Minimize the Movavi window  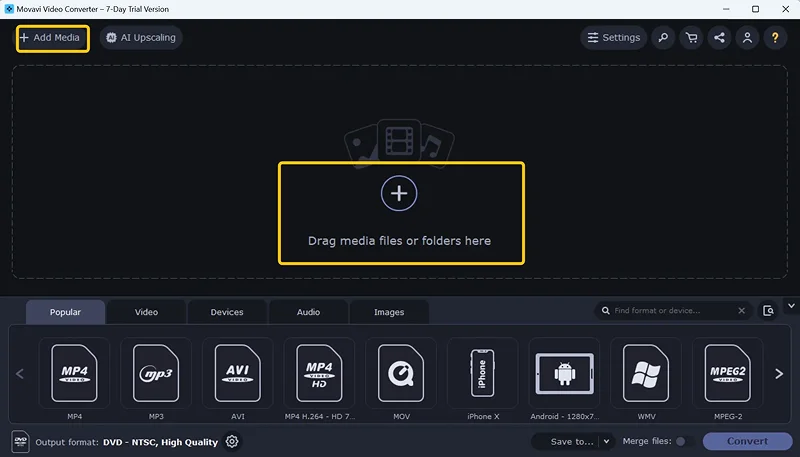tap(726, 9)
